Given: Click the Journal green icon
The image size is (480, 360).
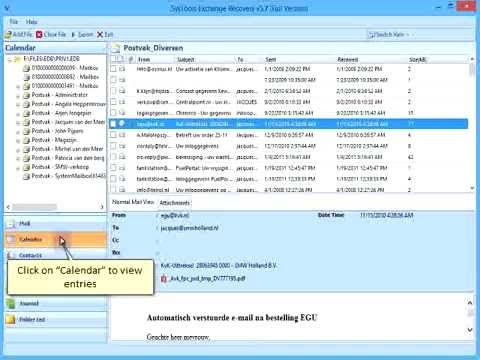Looking at the screenshot, I should click(x=11, y=303).
